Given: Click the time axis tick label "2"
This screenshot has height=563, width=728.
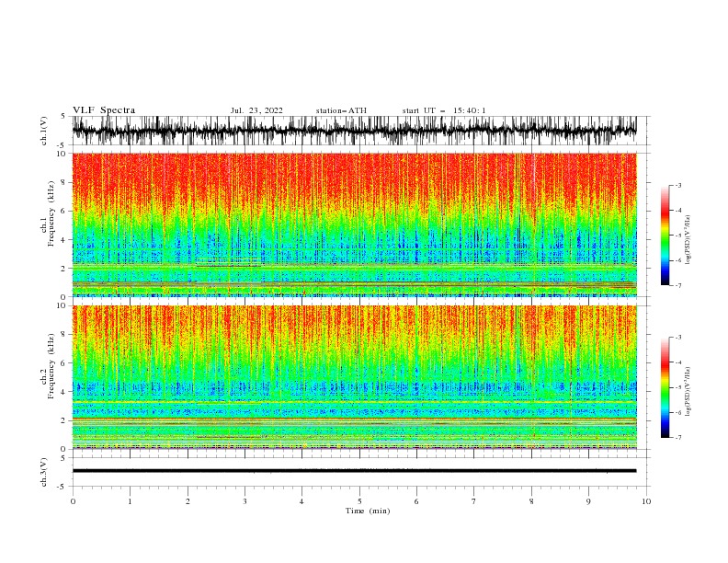Looking at the screenshot, I should (x=188, y=501).
